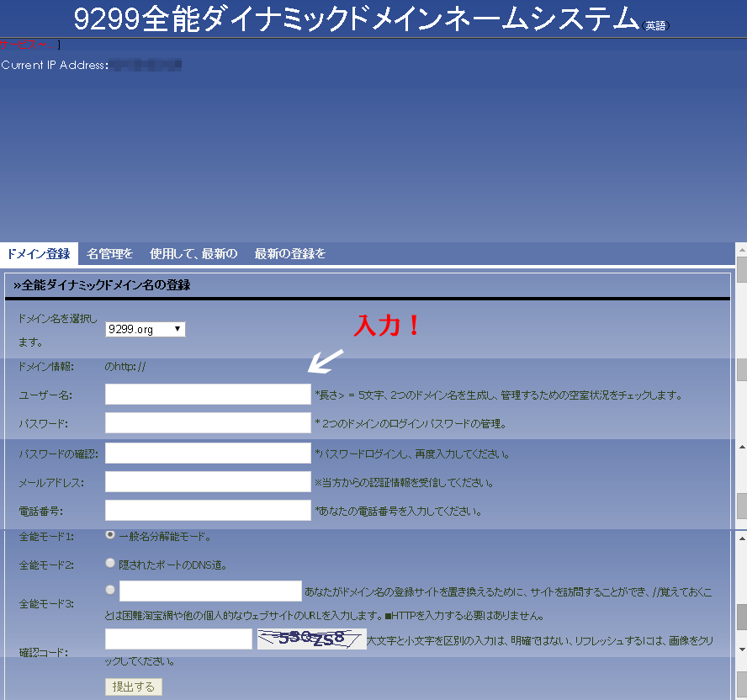This screenshot has width=747, height=700.
Task: Focus the パスワード input field
Action: tap(208, 422)
